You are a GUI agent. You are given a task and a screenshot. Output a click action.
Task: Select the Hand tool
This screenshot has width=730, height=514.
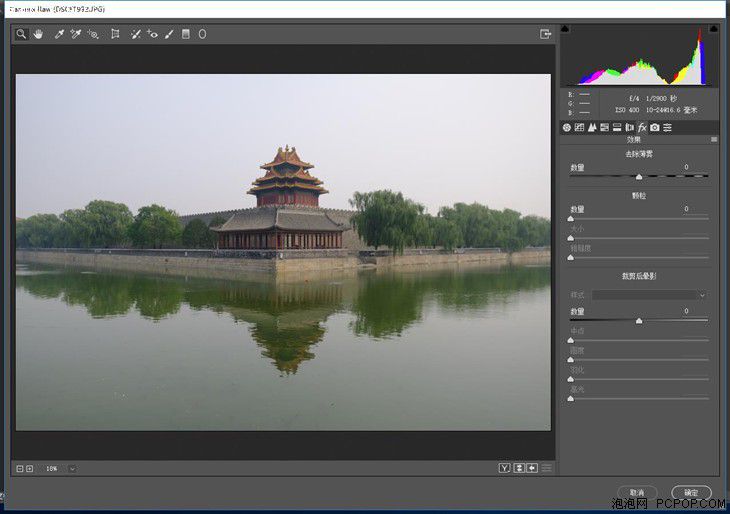[38, 34]
